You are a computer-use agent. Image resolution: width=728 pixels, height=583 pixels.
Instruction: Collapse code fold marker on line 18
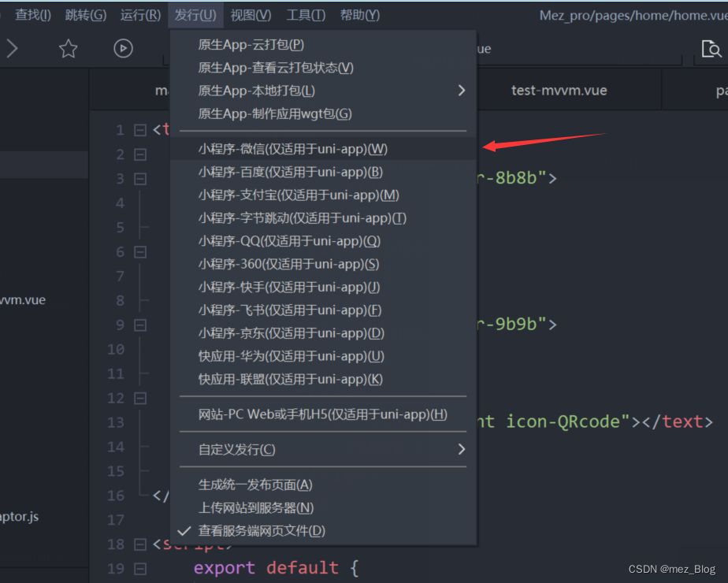coord(140,544)
